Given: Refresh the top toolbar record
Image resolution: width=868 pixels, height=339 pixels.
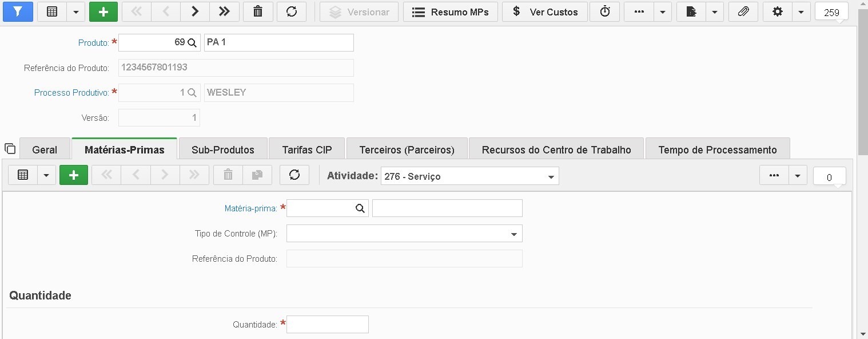Looking at the screenshot, I should click(292, 11).
